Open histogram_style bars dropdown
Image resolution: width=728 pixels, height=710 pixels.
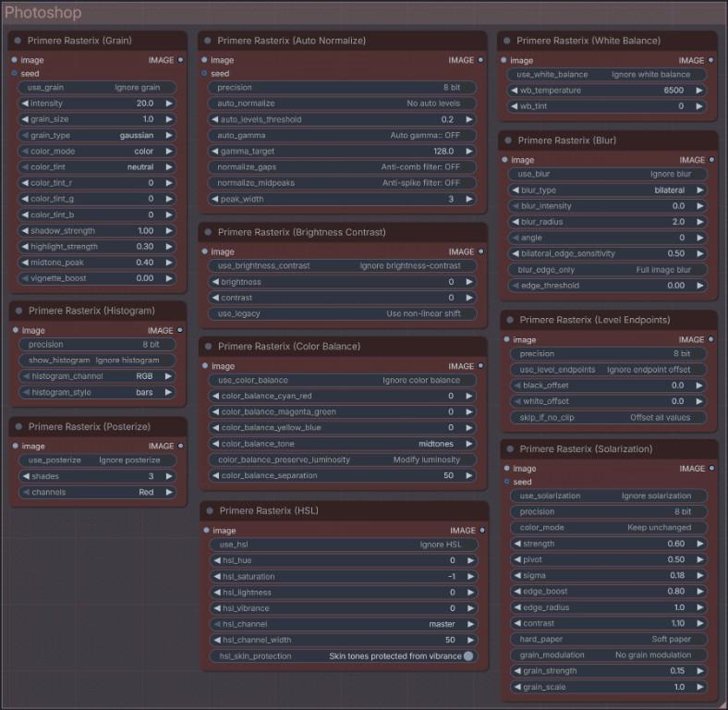pyautogui.click(x=97, y=392)
